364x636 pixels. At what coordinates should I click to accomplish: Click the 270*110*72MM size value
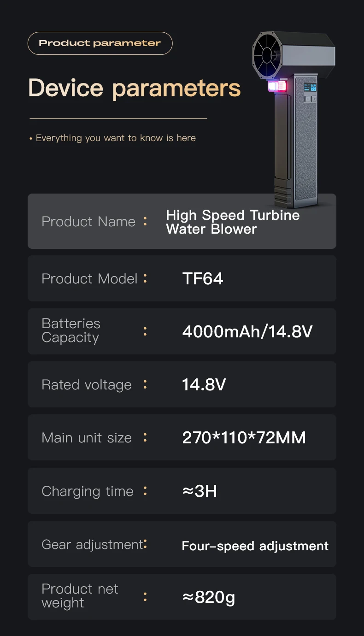click(x=244, y=438)
